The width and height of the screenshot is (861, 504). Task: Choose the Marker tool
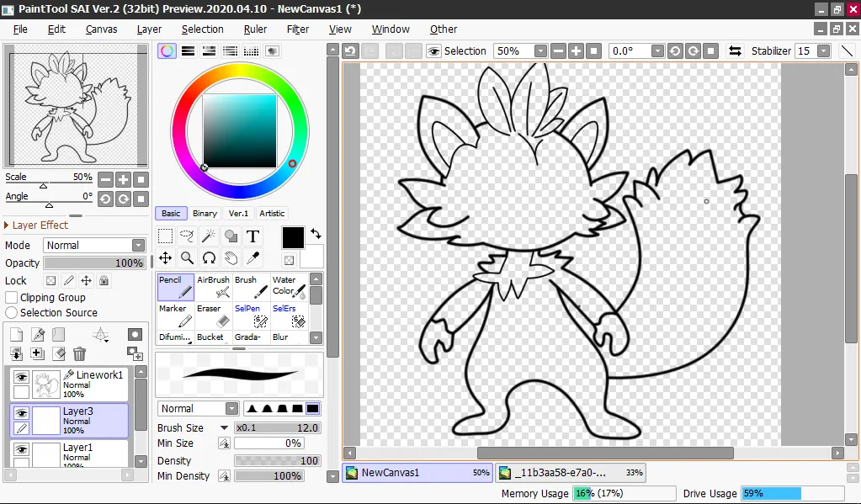click(176, 316)
